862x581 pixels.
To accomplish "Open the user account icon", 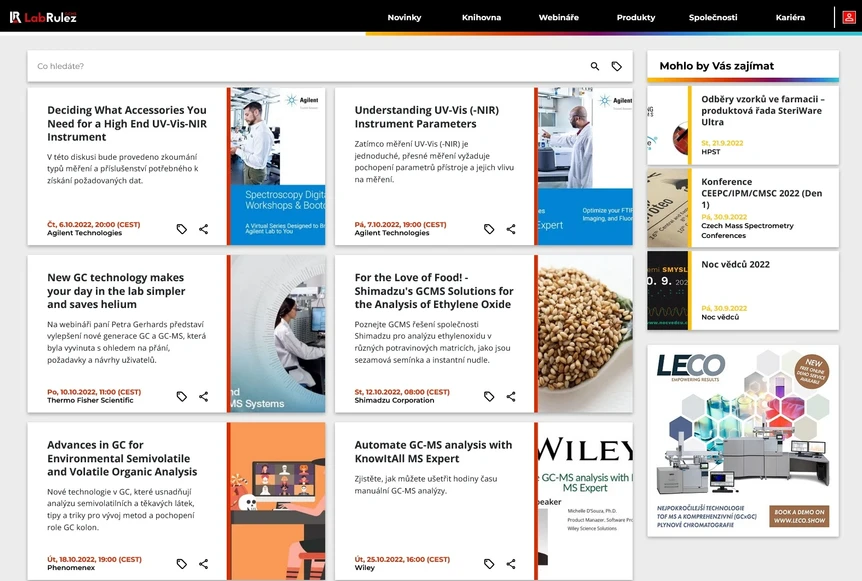I will tap(848, 17).
